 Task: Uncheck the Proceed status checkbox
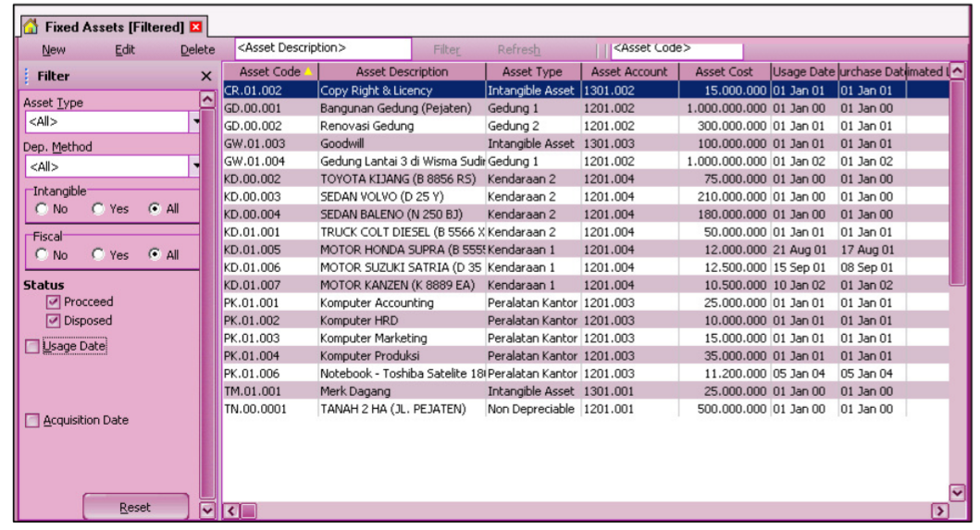[54, 302]
